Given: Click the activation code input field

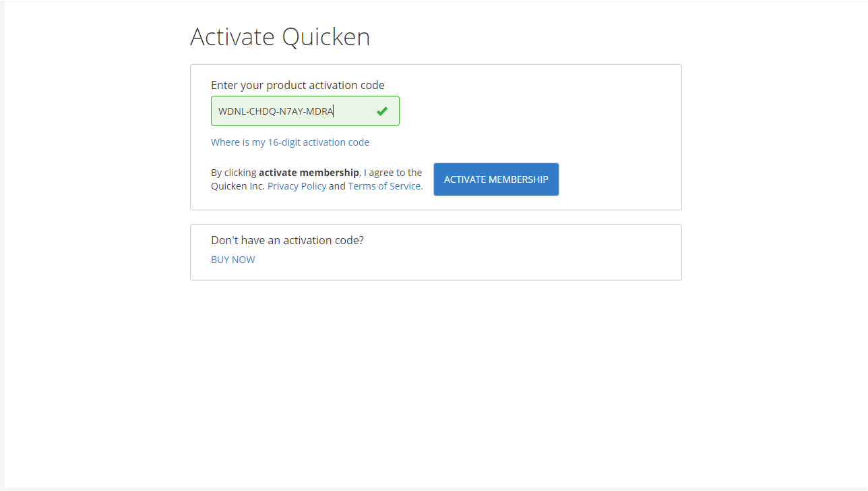Looking at the screenshot, I should 305,111.
